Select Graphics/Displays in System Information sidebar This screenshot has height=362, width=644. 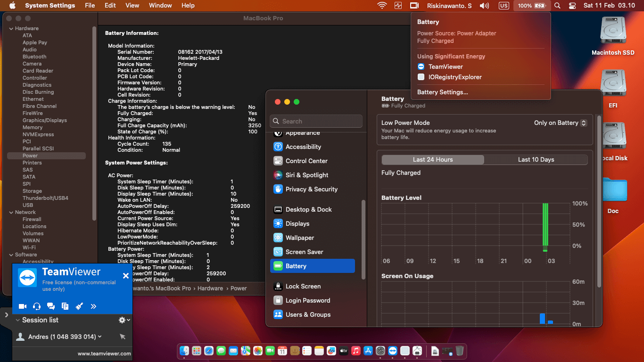pyautogui.click(x=45, y=120)
